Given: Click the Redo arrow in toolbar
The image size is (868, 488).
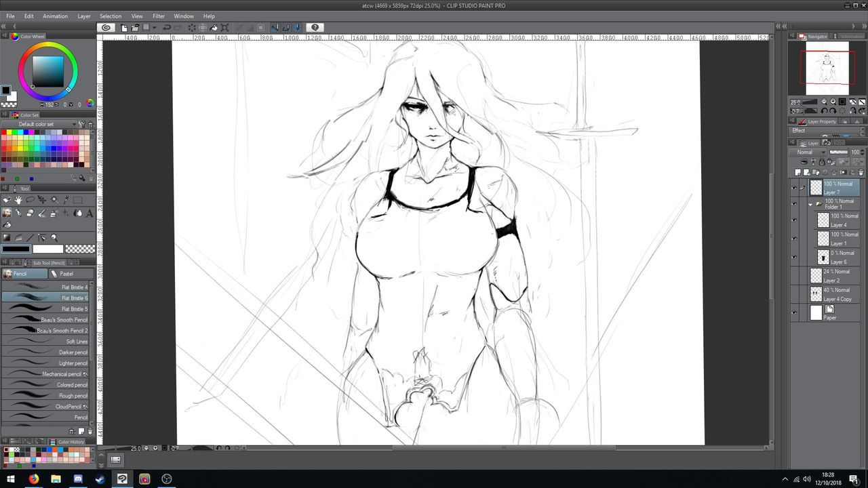Looking at the screenshot, I should [177, 27].
